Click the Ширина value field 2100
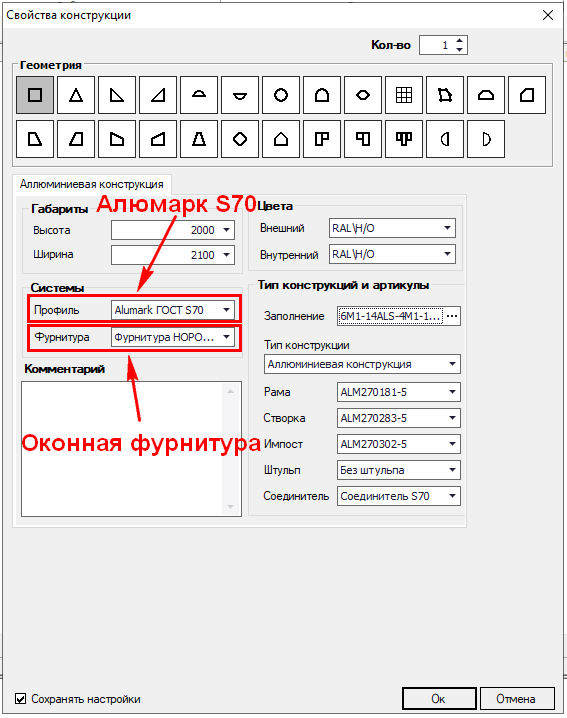Screen dimensions: 567x718 click(x=165, y=255)
